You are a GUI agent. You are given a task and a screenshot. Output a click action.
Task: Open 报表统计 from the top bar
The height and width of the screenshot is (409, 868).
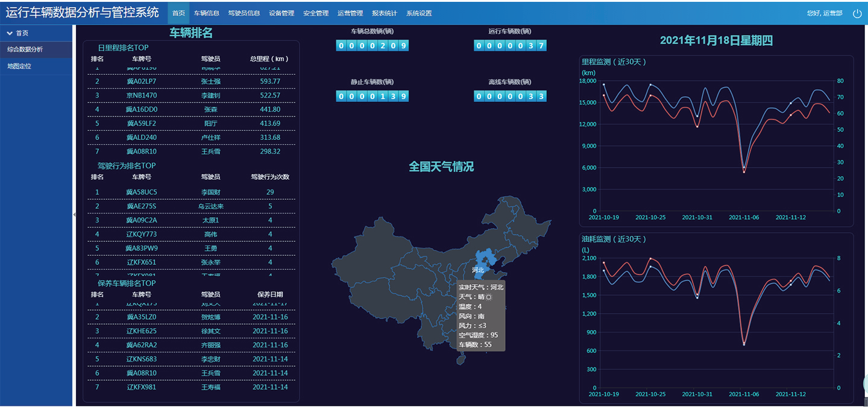coord(385,13)
